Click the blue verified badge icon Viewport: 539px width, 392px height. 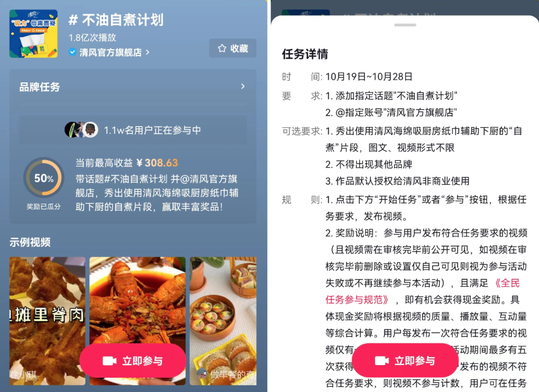click(x=72, y=52)
